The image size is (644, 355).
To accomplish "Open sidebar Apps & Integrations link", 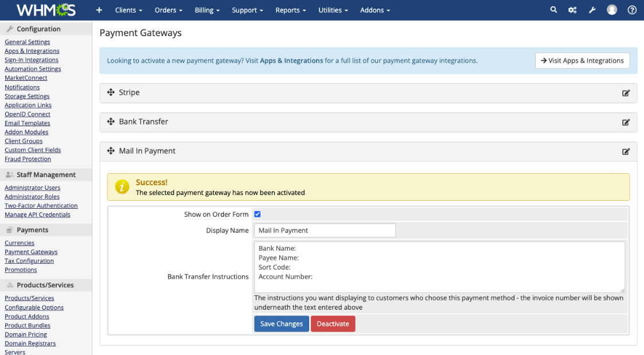I will click(x=32, y=51).
